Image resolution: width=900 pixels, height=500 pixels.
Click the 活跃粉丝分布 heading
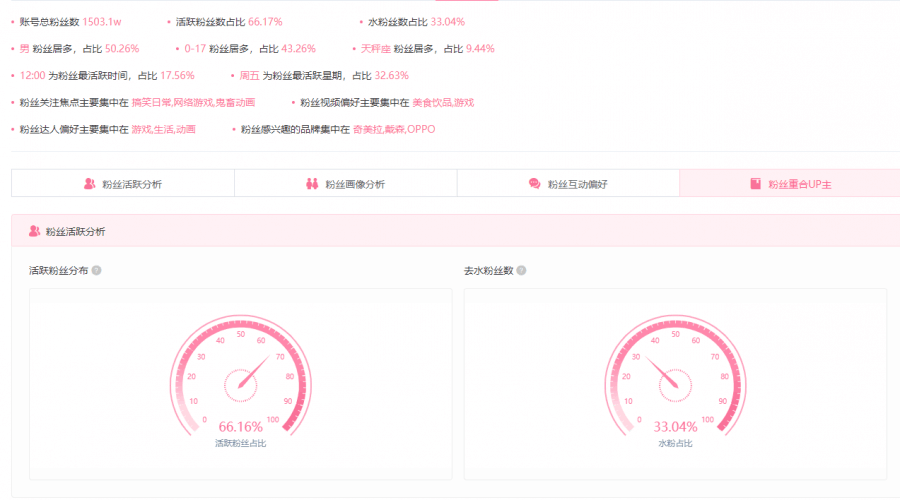(x=59, y=270)
